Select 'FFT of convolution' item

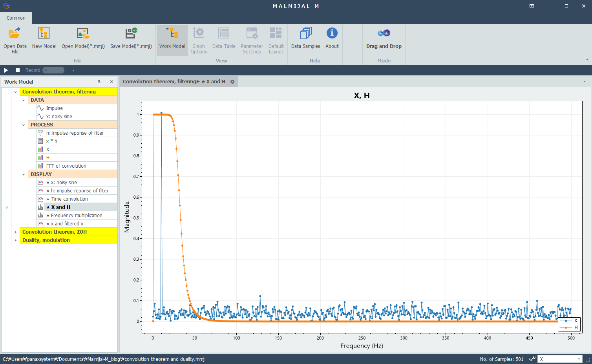(x=77, y=166)
